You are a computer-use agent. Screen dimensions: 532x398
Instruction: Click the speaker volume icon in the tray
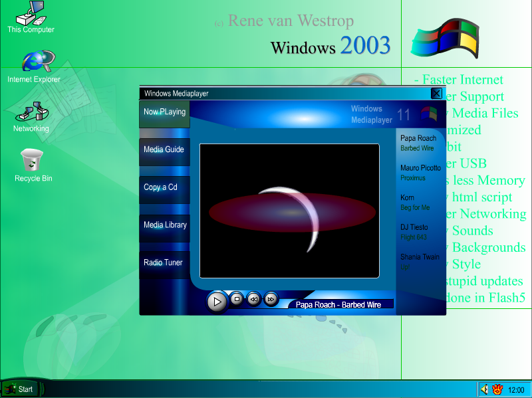click(485, 389)
